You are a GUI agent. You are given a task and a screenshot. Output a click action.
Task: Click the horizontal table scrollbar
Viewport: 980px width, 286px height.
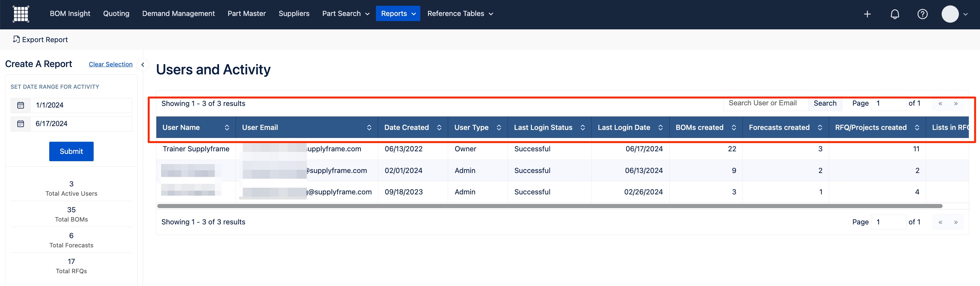pos(549,206)
